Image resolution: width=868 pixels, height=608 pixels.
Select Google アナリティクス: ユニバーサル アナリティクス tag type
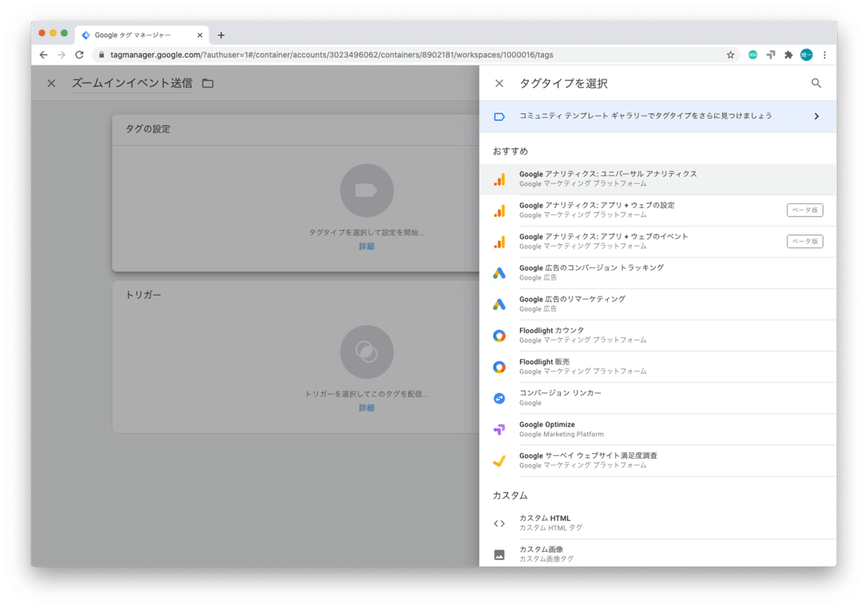[x=658, y=179]
